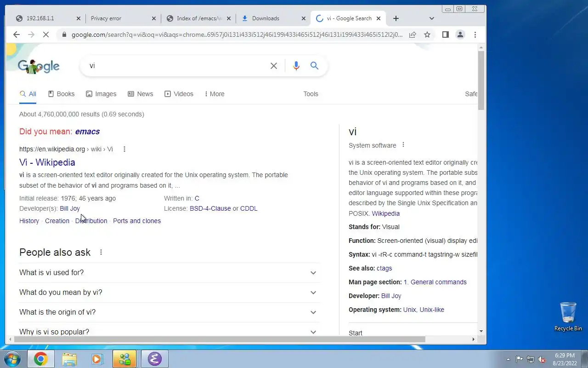This screenshot has height=368, width=588.
Task: Open the History sitelink
Action: coord(29,221)
